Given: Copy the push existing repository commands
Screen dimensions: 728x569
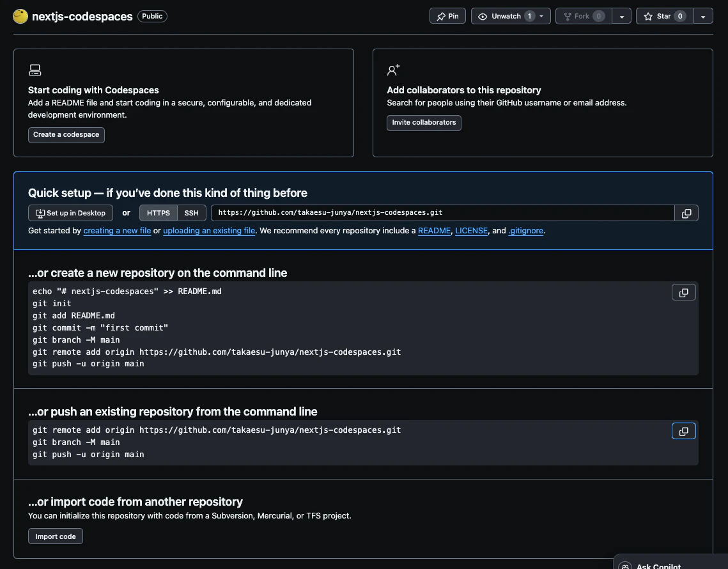Looking at the screenshot, I should tap(683, 431).
